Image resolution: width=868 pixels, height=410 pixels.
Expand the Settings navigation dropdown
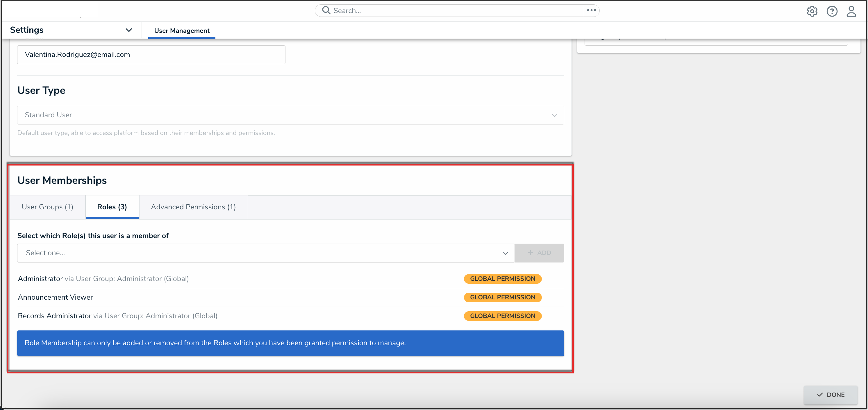[x=129, y=30]
